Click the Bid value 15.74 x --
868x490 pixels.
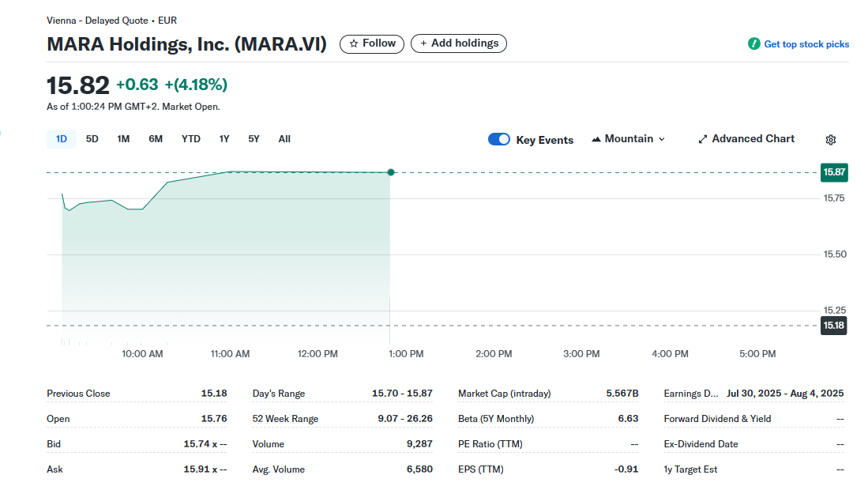coord(205,444)
